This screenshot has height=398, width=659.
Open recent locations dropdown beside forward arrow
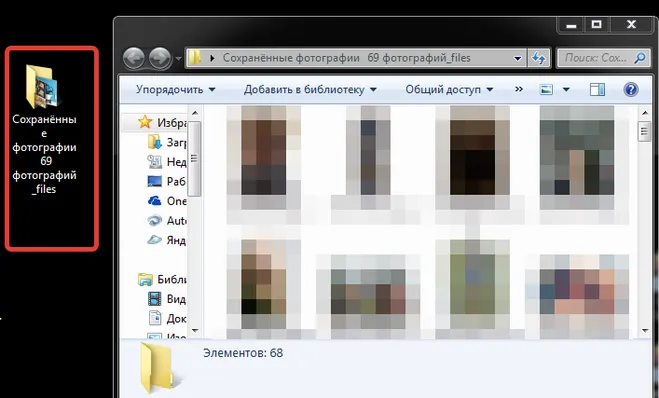178,58
